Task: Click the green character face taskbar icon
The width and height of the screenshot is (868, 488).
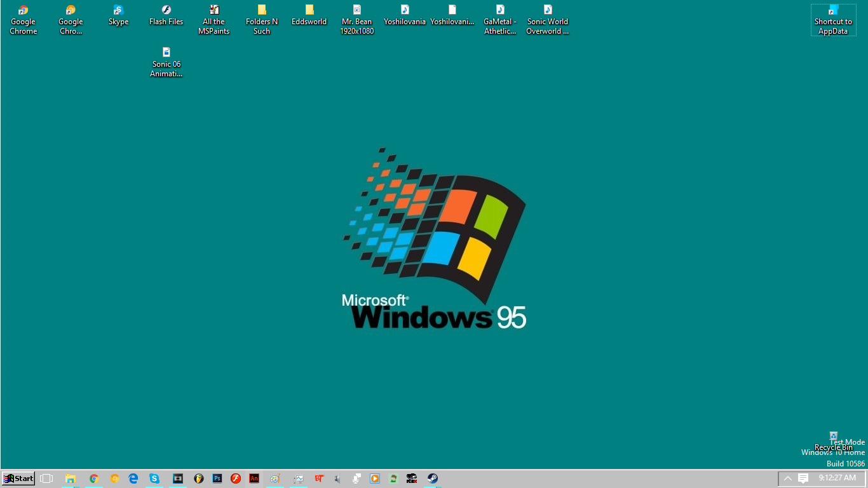Action: pos(393,478)
